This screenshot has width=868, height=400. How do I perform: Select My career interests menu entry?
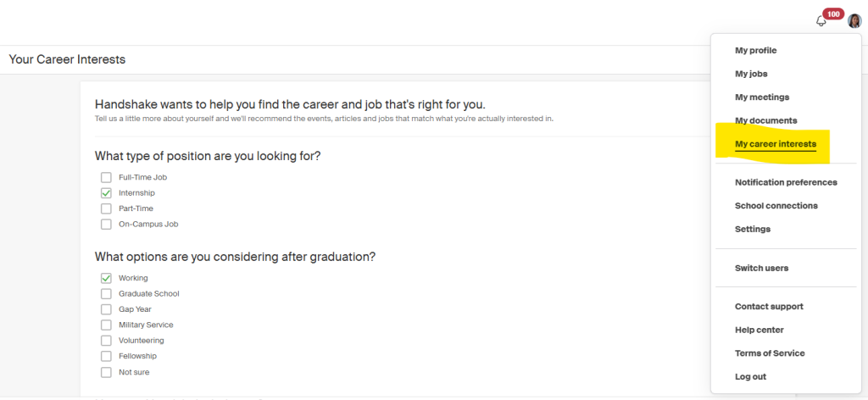point(776,144)
